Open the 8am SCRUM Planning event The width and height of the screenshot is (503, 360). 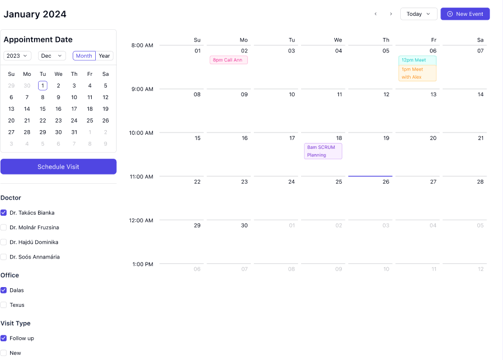coord(323,151)
